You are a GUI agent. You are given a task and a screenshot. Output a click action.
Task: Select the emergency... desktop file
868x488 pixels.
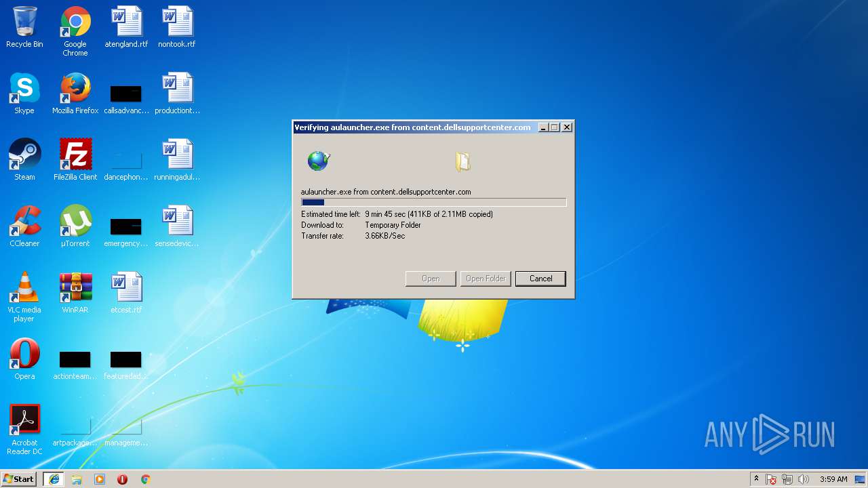coord(126,232)
